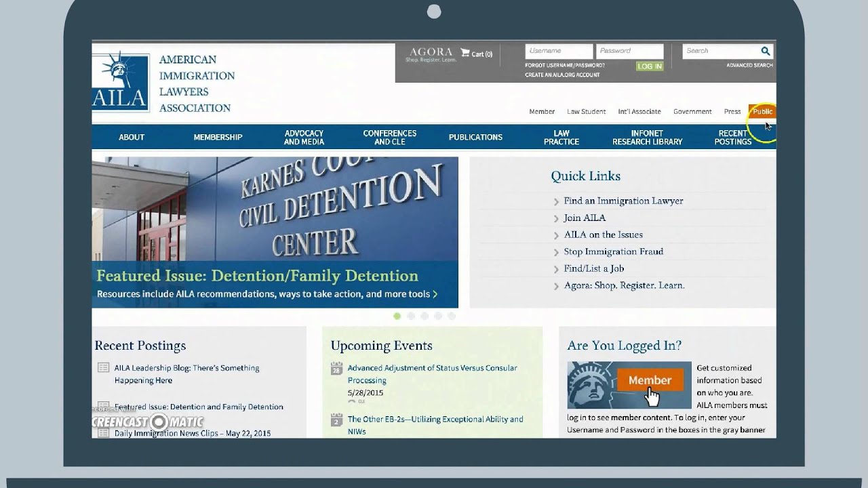Open Advanced Adjustment of Status event link
868x488 pixels.
[432, 374]
